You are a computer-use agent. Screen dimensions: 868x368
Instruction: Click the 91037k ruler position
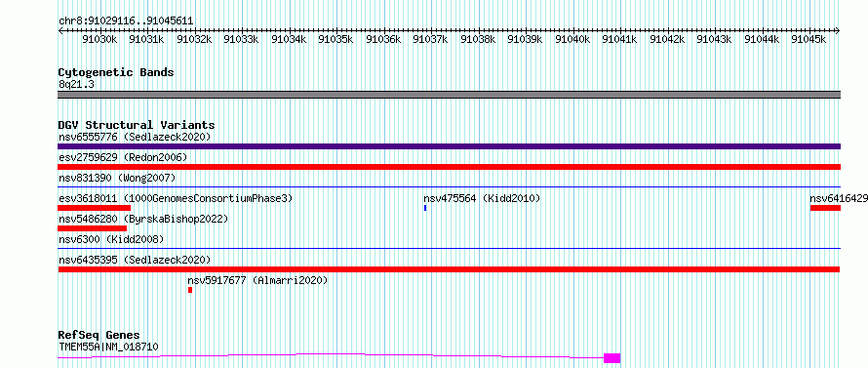click(x=431, y=39)
